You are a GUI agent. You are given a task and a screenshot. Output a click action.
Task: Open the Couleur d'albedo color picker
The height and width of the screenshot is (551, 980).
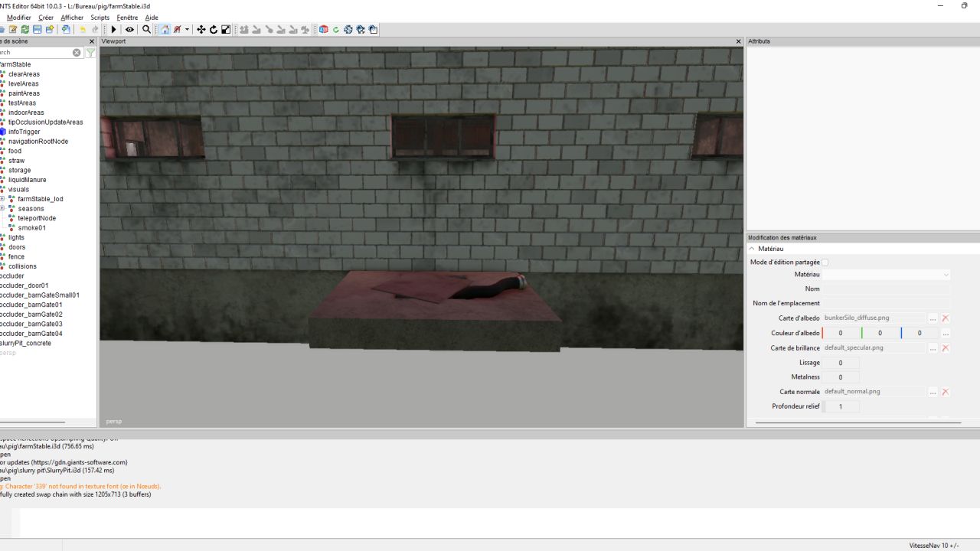[x=946, y=334]
